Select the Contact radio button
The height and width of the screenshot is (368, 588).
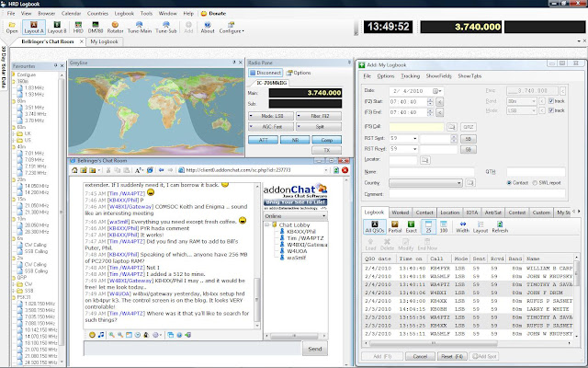pos(509,183)
